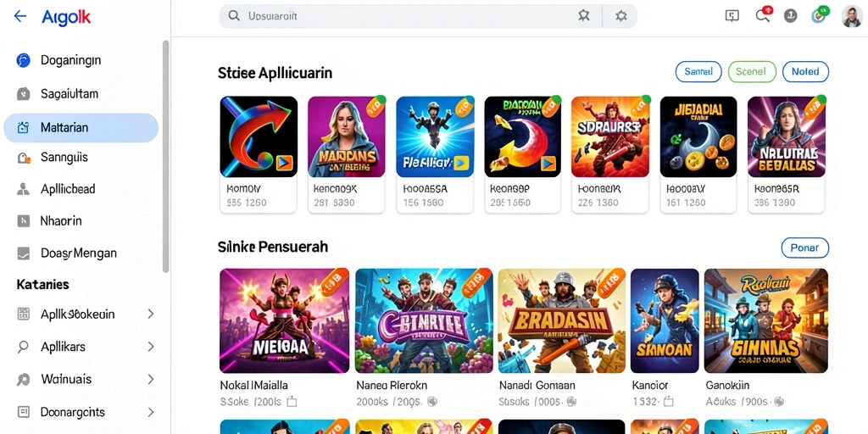Open the user profile avatar
Image resolution: width=868 pixels, height=434 pixels.
coord(851,17)
